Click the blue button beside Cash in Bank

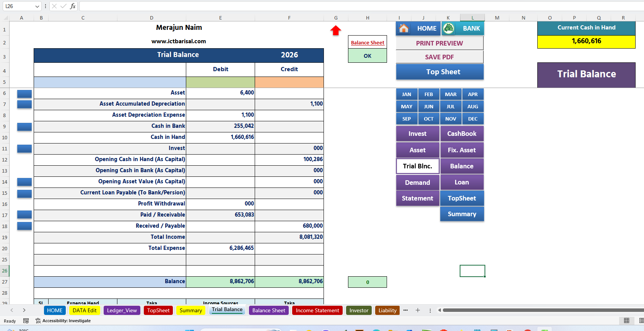pos(24,126)
